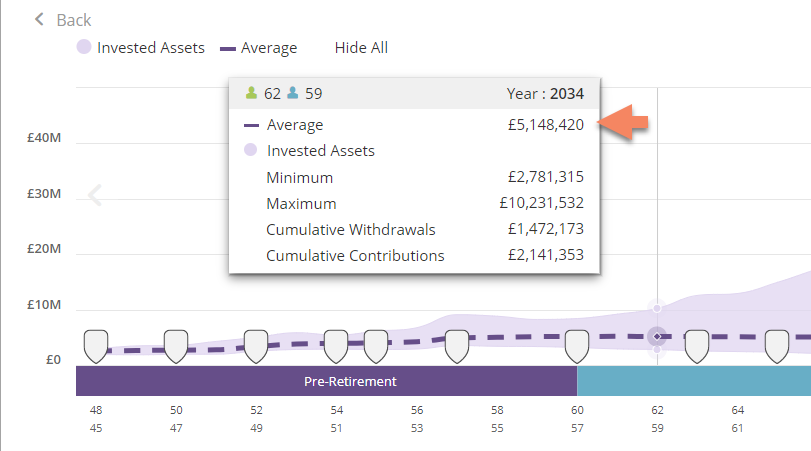
Task: Click the Average data point at age 62
Action: point(657,336)
